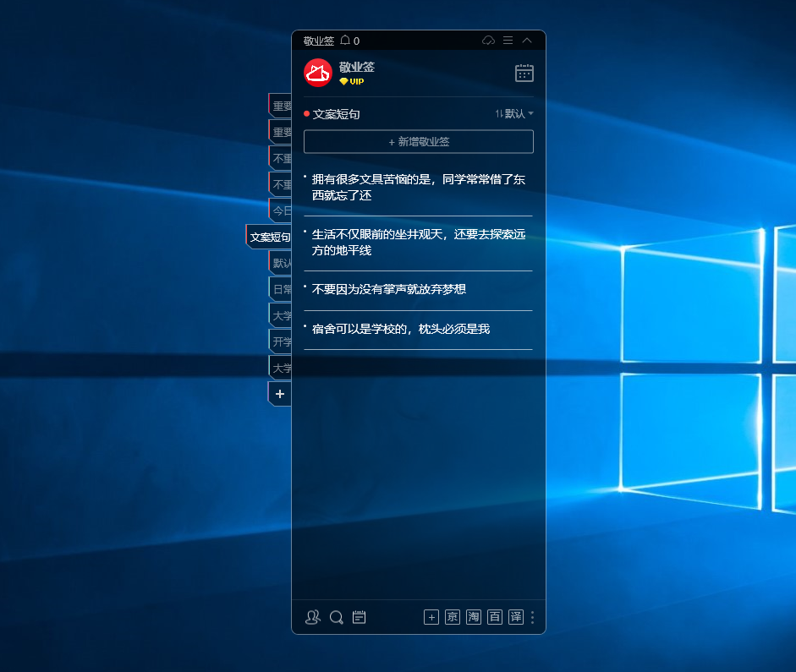This screenshot has width=796, height=672.
Task: Open the 译 translate shortcut
Action: 516,618
